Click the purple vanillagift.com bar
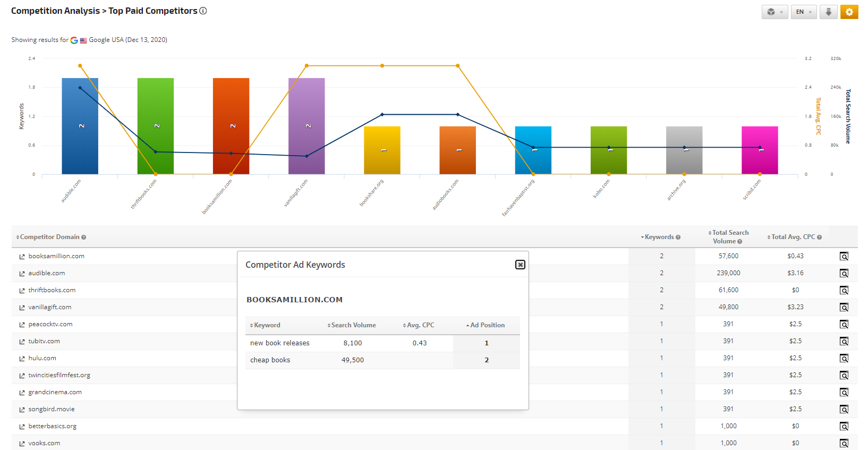This screenshot has width=868, height=450. tap(307, 126)
